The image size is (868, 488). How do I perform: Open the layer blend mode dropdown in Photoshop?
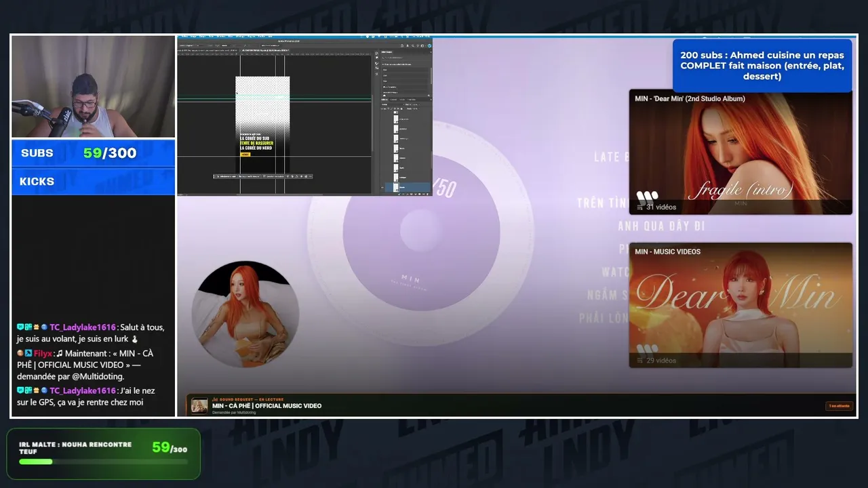point(393,104)
